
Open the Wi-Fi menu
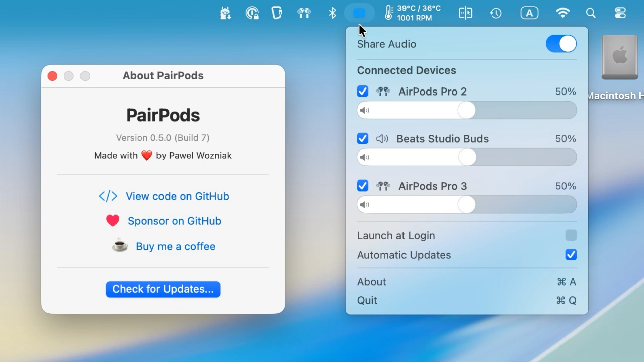(562, 13)
